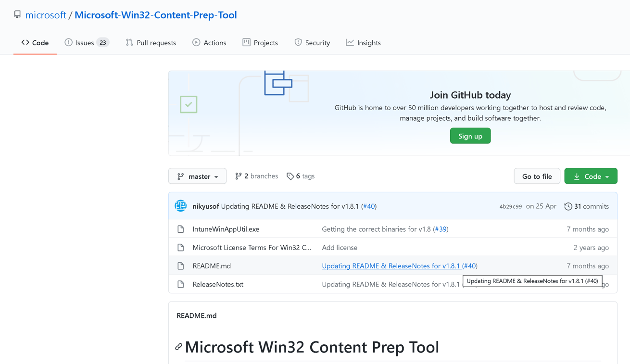Viewport: 630px width, 364px height.
Task: Click nikyusof's avatar icon
Action: click(181, 206)
